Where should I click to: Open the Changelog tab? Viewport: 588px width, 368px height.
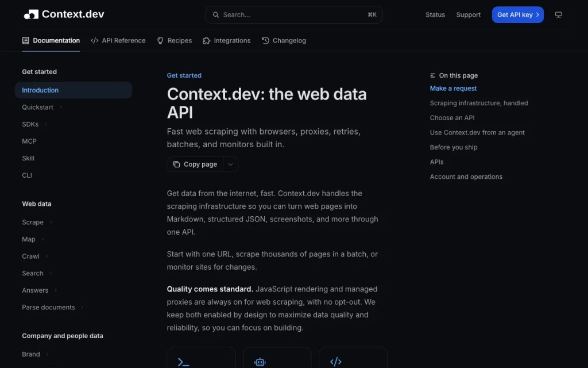click(284, 41)
